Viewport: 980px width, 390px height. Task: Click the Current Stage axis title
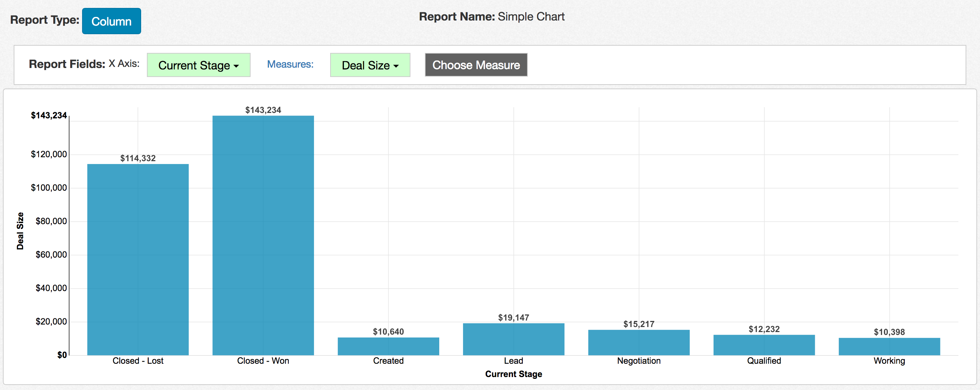(x=513, y=374)
